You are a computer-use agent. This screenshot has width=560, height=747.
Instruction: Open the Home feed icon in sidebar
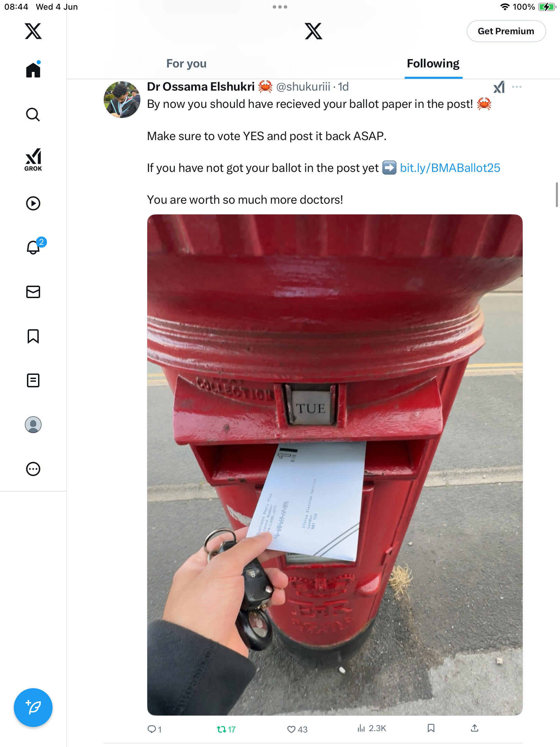click(x=33, y=70)
